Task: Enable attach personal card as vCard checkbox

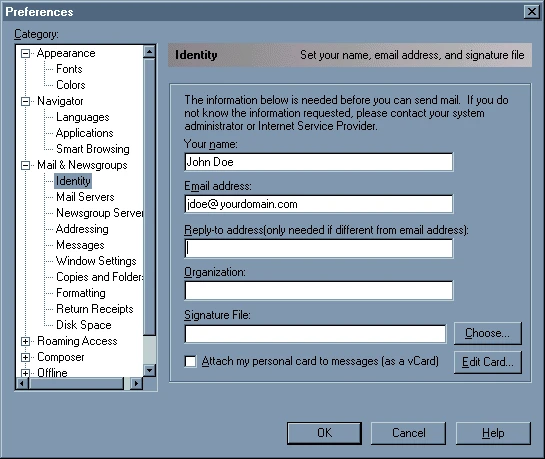Action: pyautogui.click(x=190, y=361)
